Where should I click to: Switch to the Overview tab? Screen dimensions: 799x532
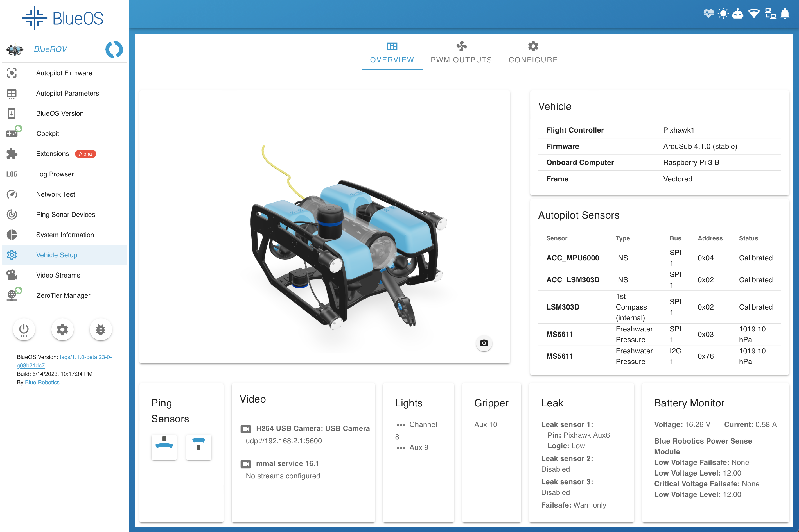tap(392, 53)
